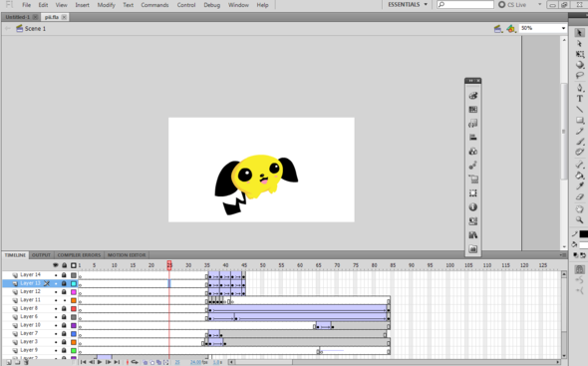Select the 3D Rotation tool

579,65
